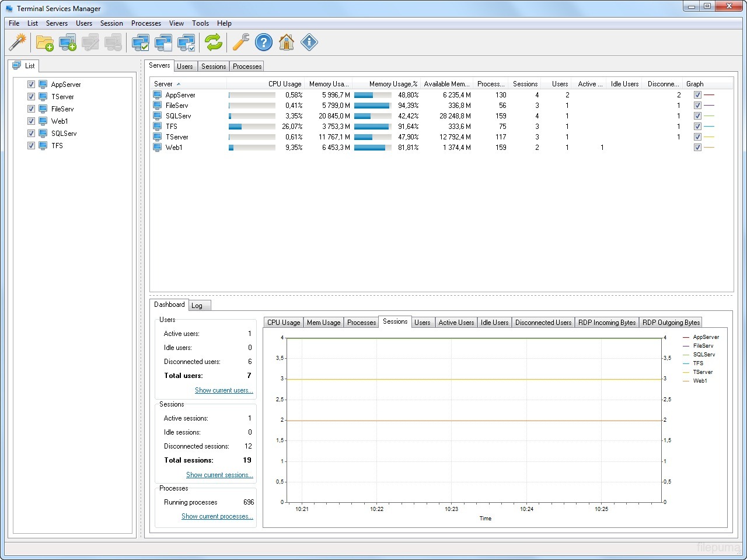The width and height of the screenshot is (747, 560).
Task: Click the house home page icon
Action: click(287, 42)
